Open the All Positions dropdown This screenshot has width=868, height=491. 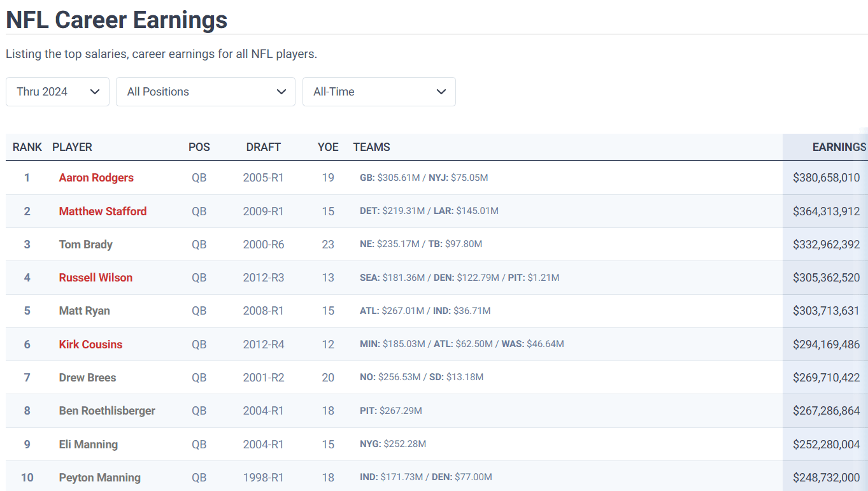tap(206, 92)
